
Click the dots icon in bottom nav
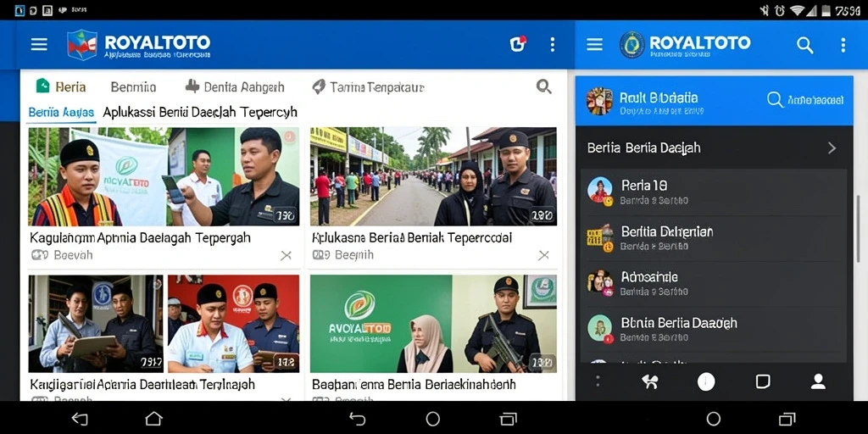point(598,381)
